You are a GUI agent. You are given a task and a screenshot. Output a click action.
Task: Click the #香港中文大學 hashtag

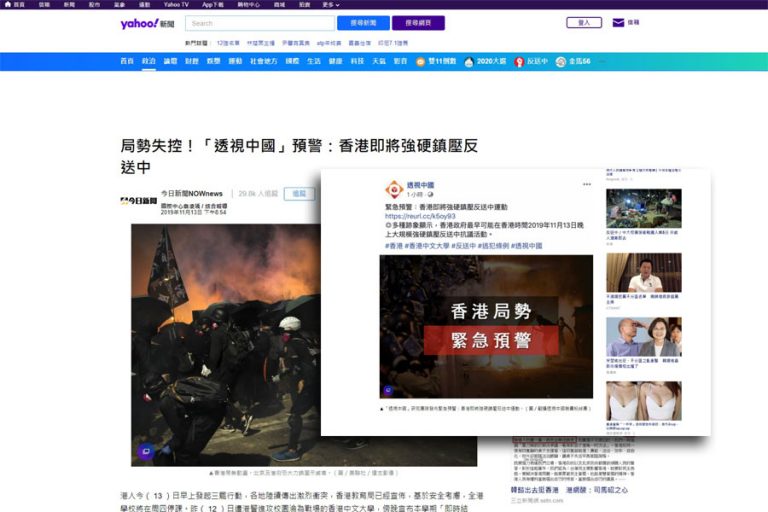[429, 245]
